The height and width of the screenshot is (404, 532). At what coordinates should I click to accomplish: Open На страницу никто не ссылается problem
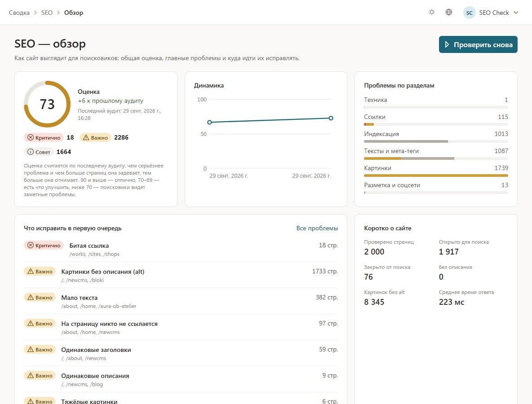[x=109, y=324]
